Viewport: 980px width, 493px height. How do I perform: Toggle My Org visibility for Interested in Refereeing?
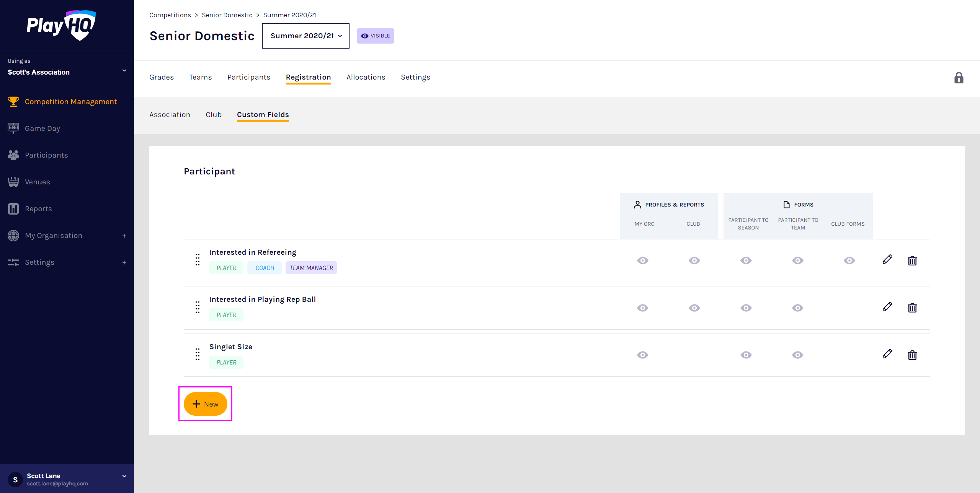643,260
